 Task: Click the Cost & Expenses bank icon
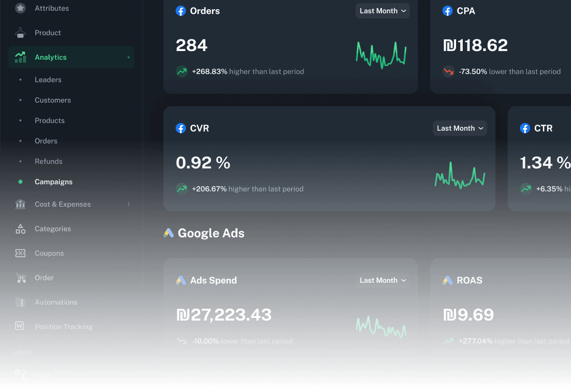20,204
